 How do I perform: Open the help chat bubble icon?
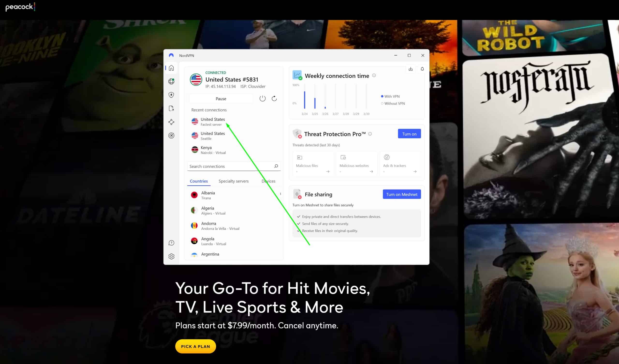171,243
